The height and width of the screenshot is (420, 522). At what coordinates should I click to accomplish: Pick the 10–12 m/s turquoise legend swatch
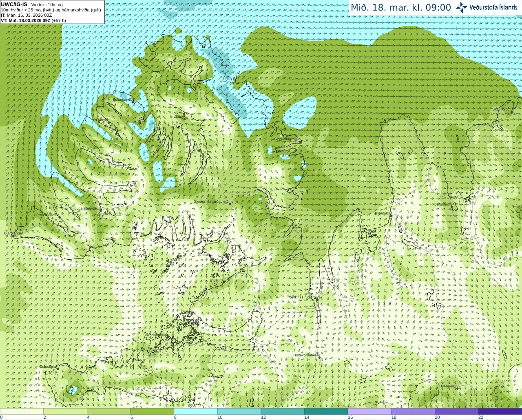[239, 411]
